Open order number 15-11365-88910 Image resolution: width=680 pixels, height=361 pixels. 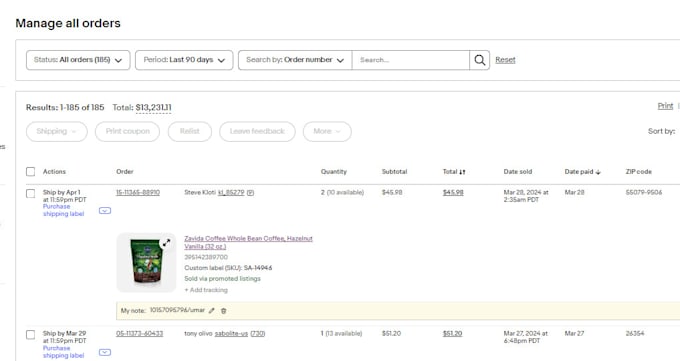pyautogui.click(x=138, y=192)
